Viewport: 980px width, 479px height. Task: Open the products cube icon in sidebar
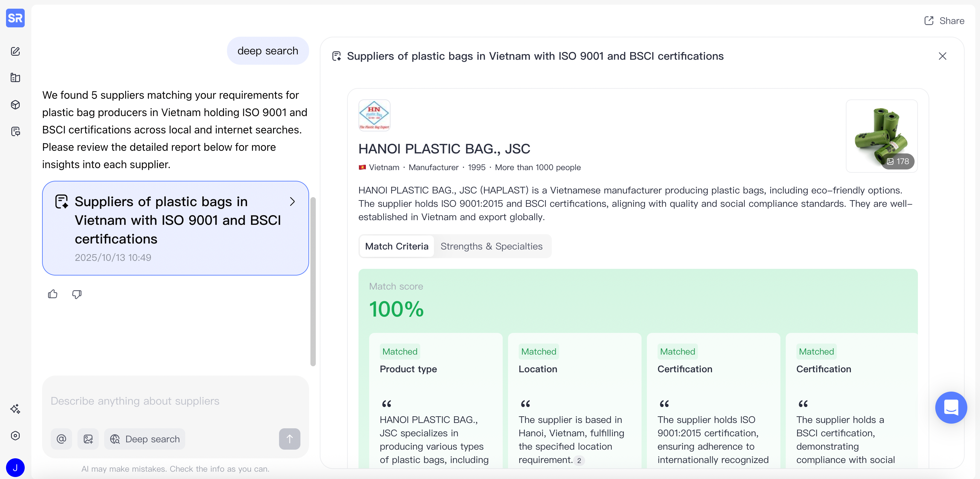click(x=15, y=104)
